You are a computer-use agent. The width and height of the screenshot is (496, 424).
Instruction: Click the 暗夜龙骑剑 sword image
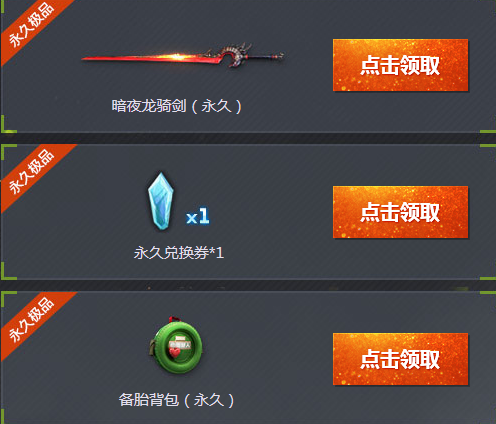click(x=183, y=56)
